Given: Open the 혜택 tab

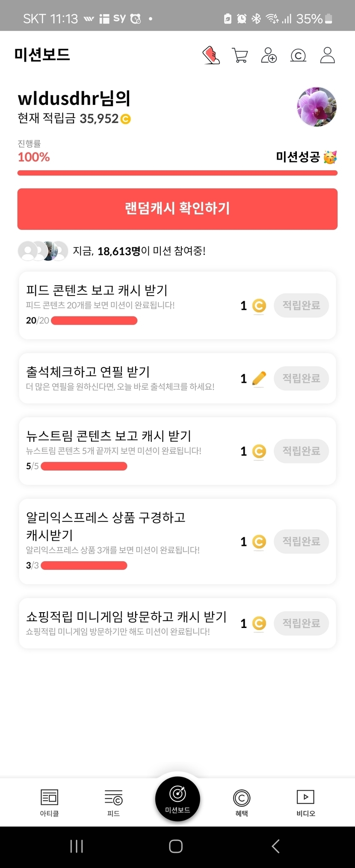Looking at the screenshot, I should [242, 803].
